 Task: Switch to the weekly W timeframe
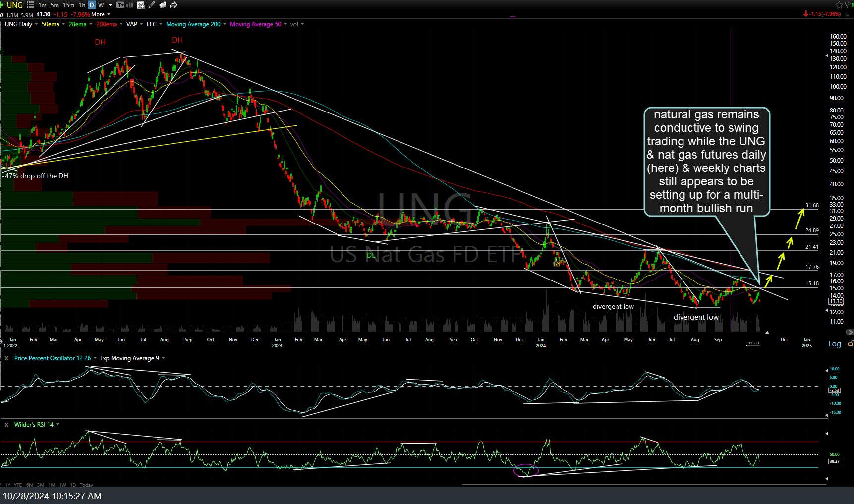(101, 5)
